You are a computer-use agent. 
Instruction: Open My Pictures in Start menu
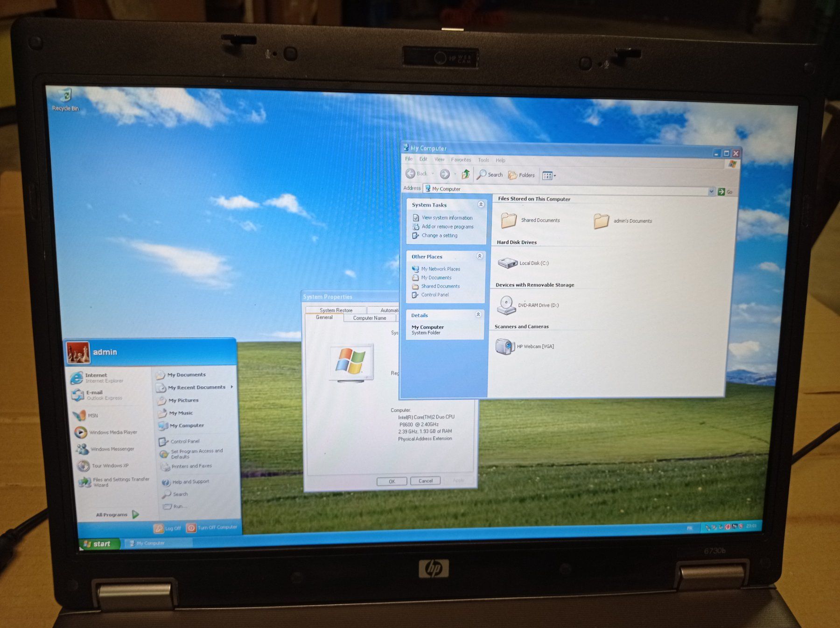[x=178, y=400]
